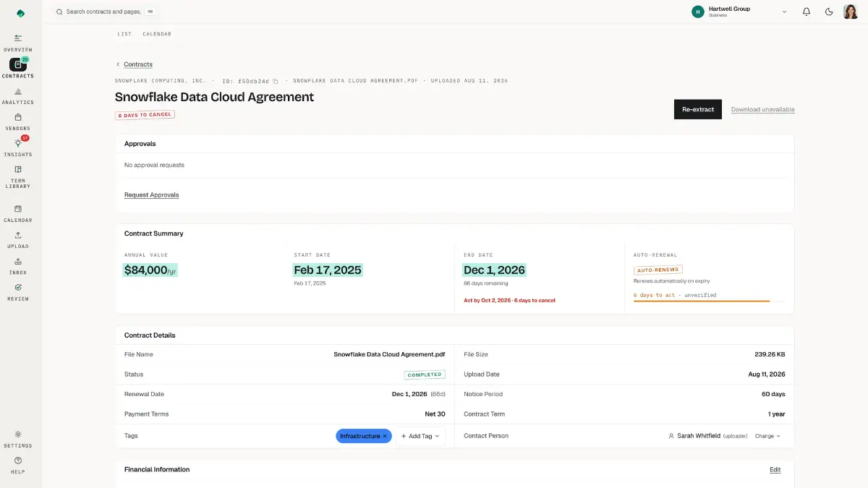Open the Inbox sidebar item
868x488 pixels.
18,266
